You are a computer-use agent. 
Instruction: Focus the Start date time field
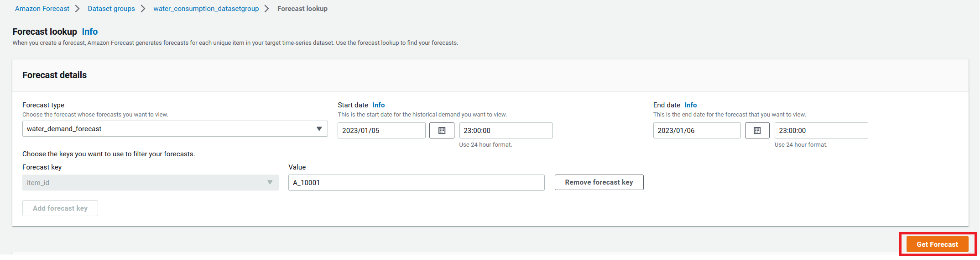coord(506,131)
